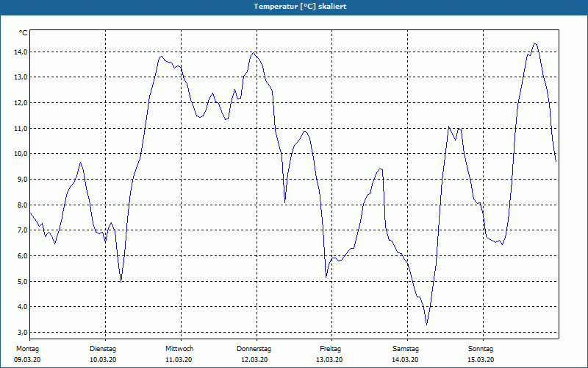The width and height of the screenshot is (588, 368).
Task: Click the 09.03.20 date label
Action: click(x=27, y=360)
